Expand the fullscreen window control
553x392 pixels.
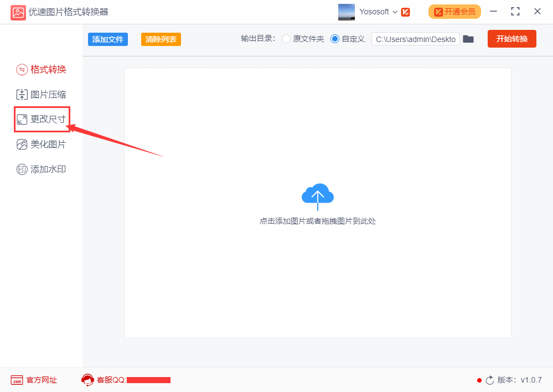(515, 11)
